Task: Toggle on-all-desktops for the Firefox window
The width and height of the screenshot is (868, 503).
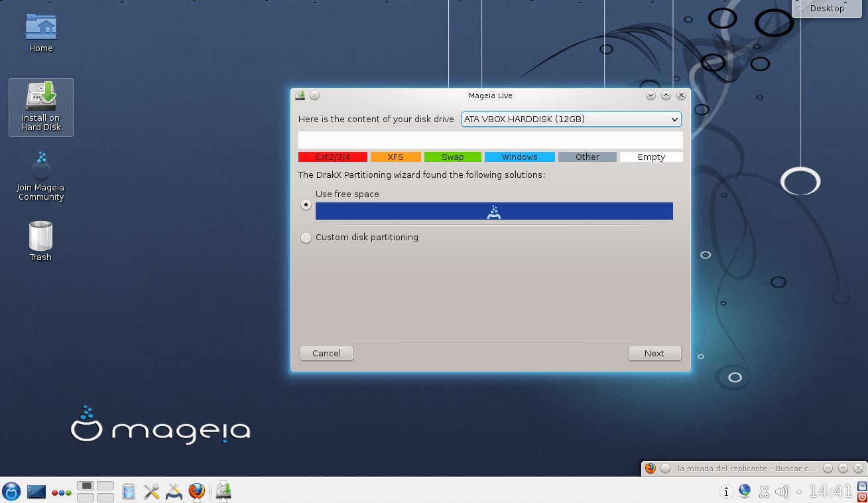Action: [666, 468]
